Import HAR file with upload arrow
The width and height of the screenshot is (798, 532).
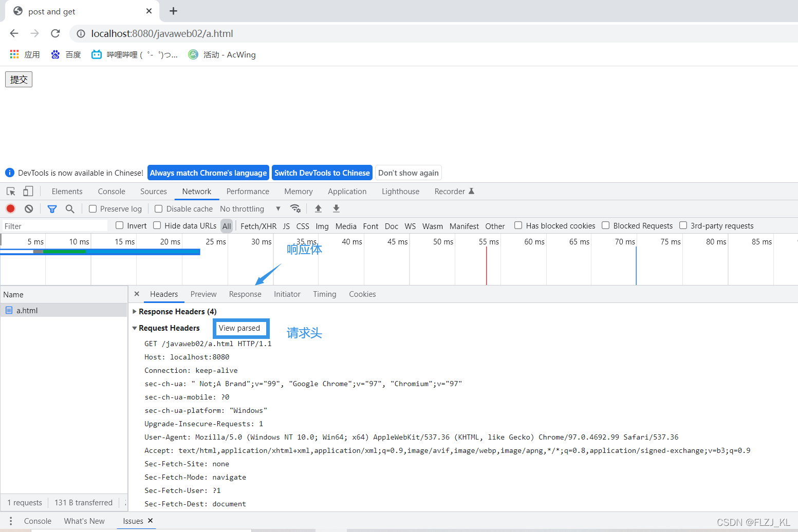(318, 208)
